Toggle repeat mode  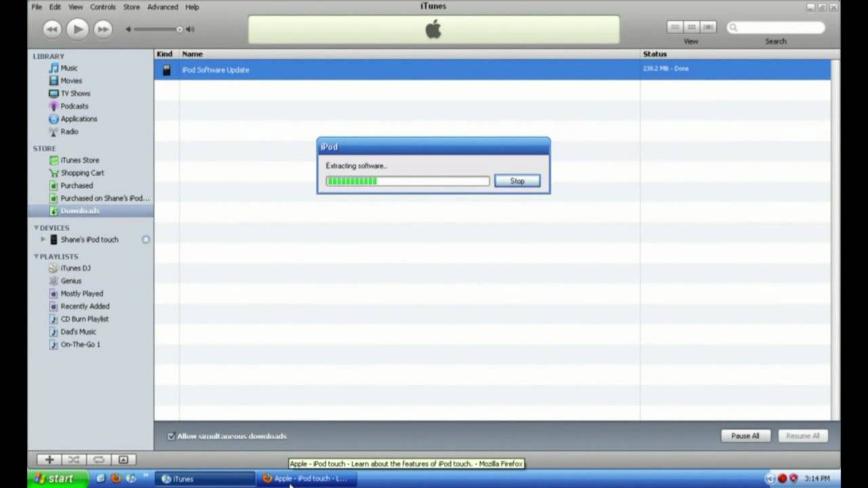click(x=98, y=460)
